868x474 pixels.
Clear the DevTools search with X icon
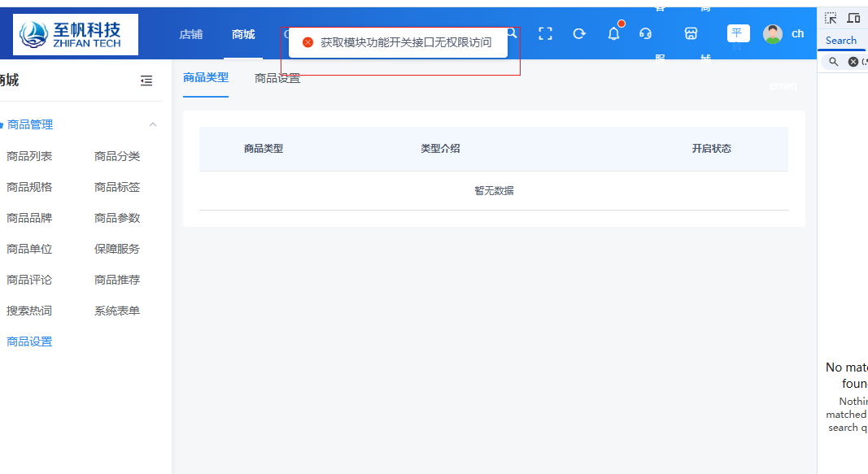coord(853,62)
